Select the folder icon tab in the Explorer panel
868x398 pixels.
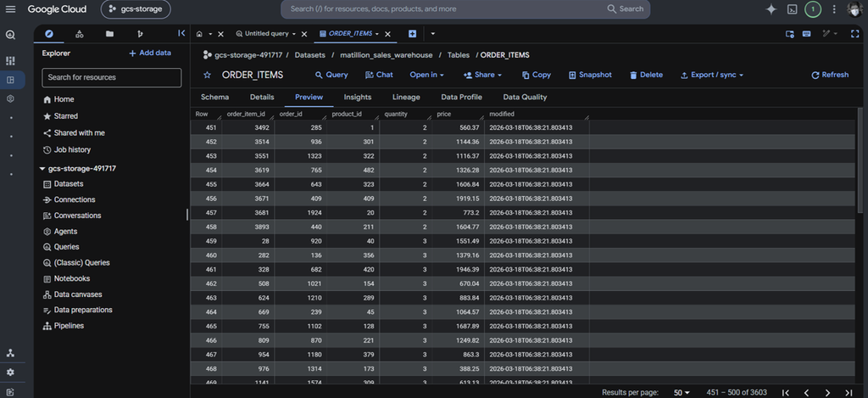[x=109, y=34]
